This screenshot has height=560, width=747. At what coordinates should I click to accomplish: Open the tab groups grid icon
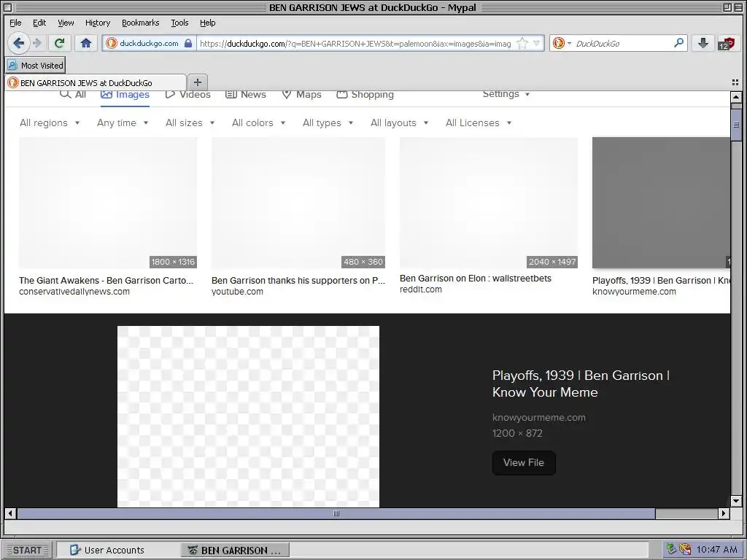735,82
